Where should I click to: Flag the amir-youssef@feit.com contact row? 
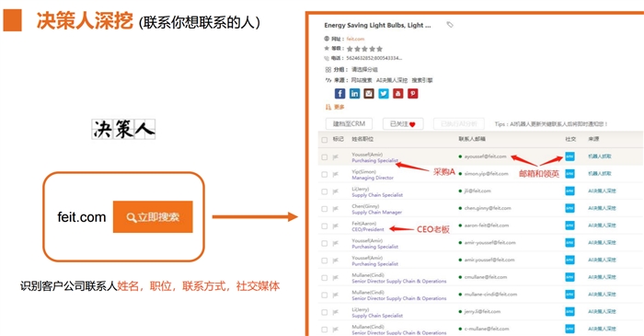[336, 244]
